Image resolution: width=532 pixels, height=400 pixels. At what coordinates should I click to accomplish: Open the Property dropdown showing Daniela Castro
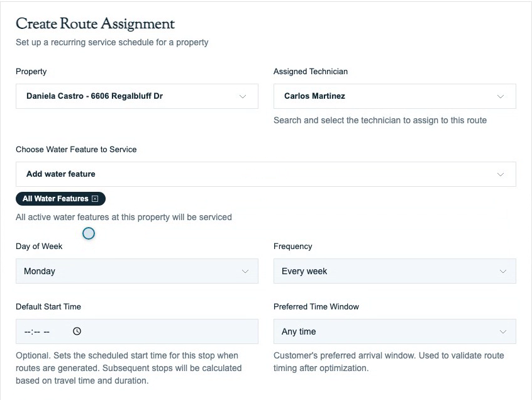tap(136, 96)
